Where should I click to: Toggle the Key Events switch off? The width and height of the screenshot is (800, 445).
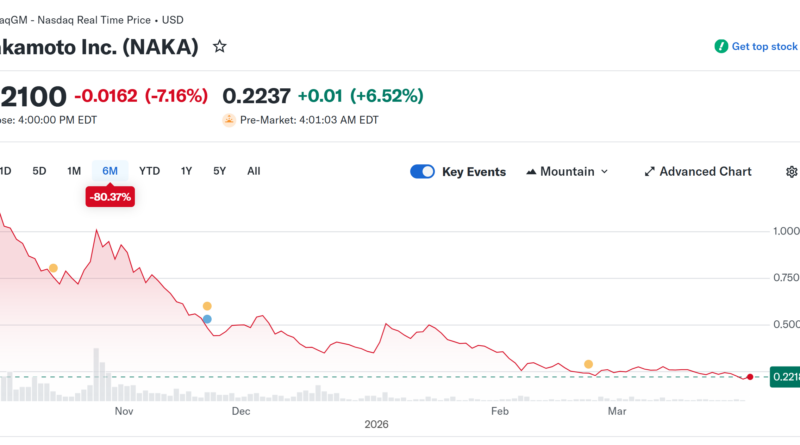(422, 172)
